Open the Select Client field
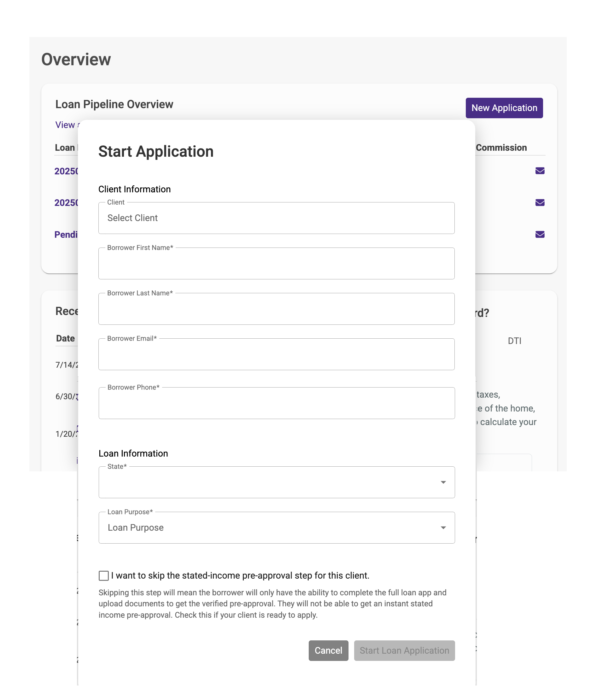 pos(276,218)
